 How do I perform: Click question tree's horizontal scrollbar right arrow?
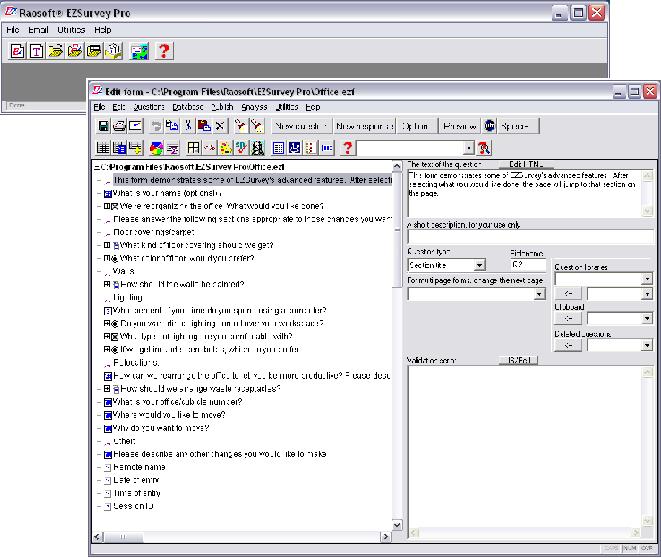pos(385,537)
